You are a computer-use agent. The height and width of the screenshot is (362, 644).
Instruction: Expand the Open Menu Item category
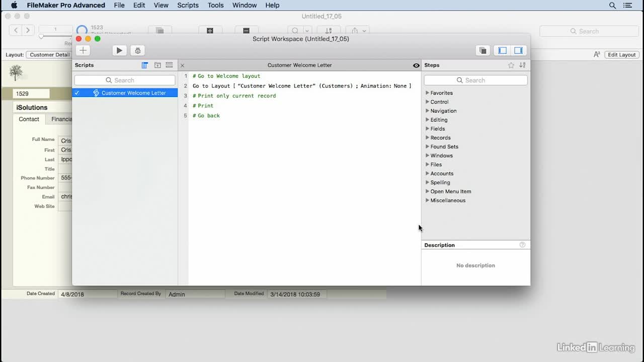428,192
